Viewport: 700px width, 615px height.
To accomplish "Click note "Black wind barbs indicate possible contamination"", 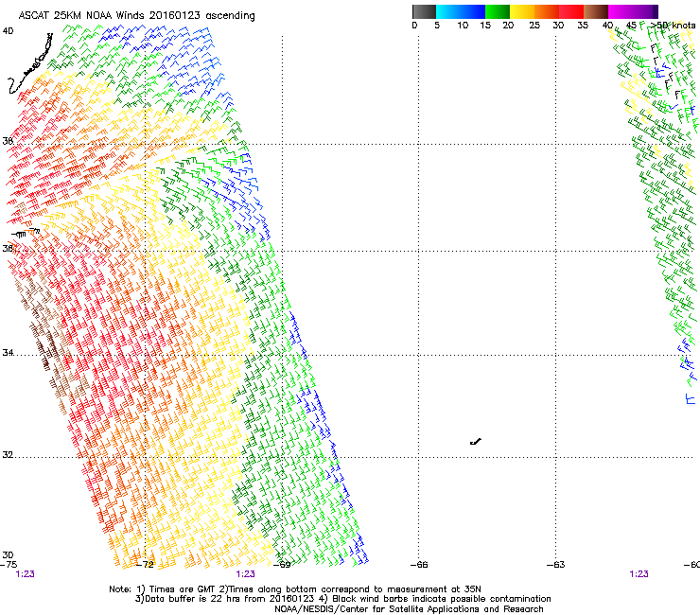I will 442,599.
